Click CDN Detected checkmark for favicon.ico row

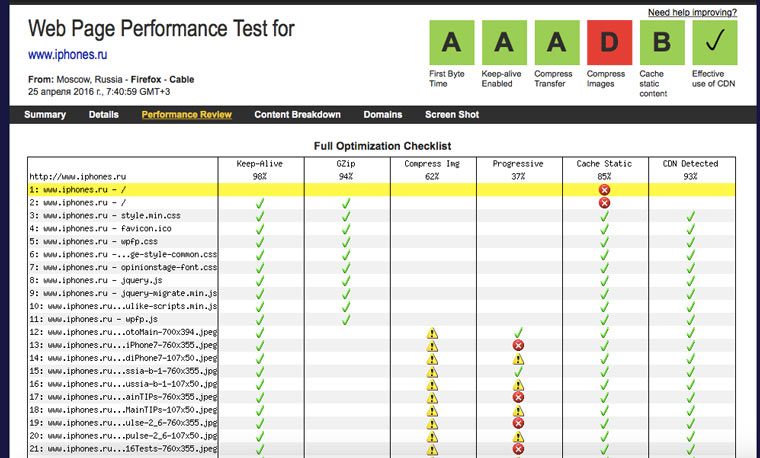pos(690,228)
